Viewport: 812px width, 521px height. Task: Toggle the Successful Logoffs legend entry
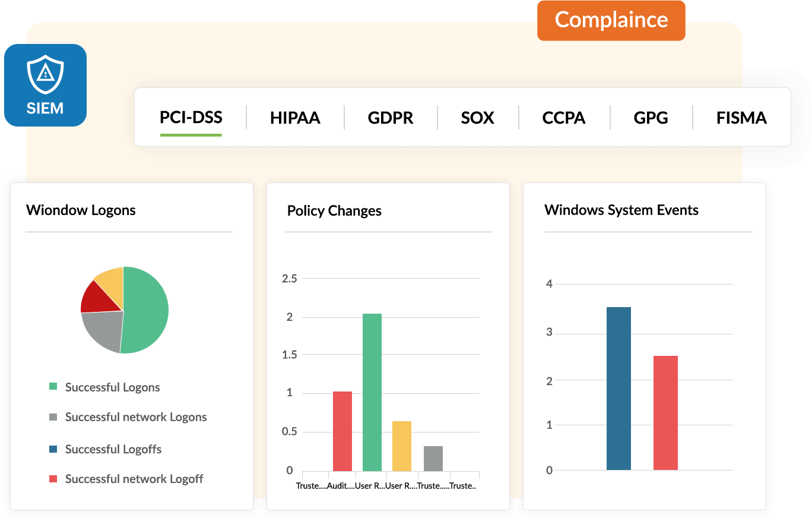(113, 449)
